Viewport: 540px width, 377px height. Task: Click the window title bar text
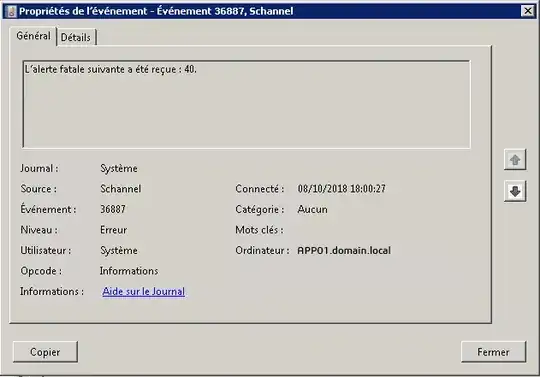(x=156, y=11)
